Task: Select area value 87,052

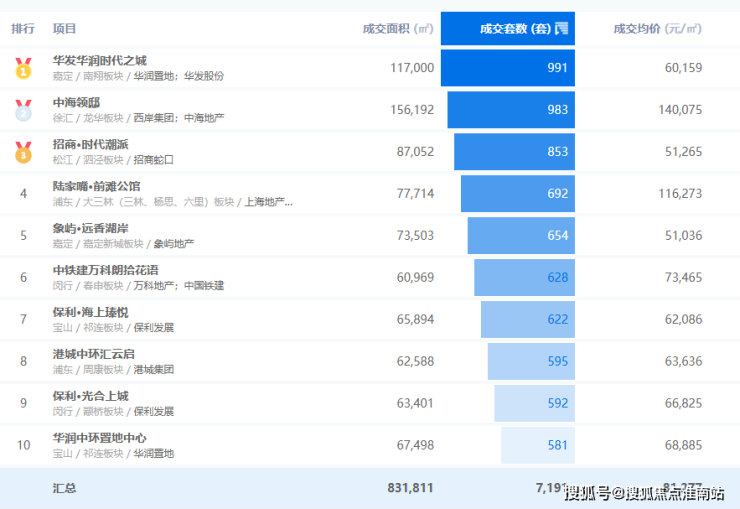Action: coord(415,152)
